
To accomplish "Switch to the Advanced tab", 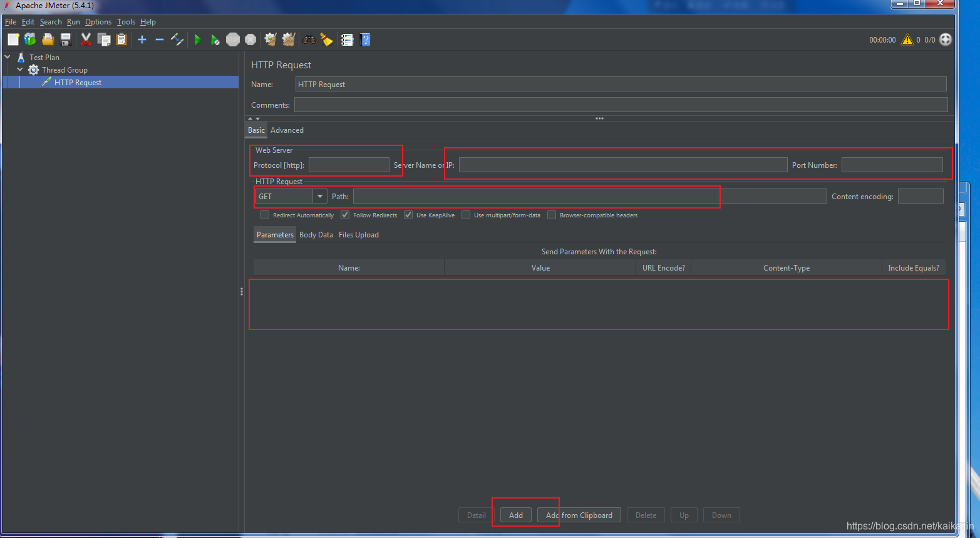I will (x=287, y=130).
